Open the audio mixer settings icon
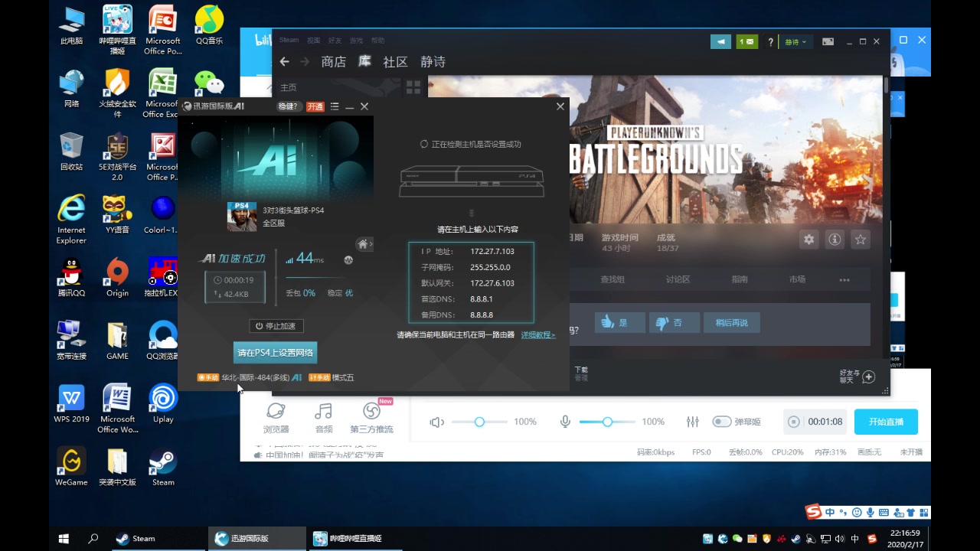The height and width of the screenshot is (551, 980). click(693, 422)
